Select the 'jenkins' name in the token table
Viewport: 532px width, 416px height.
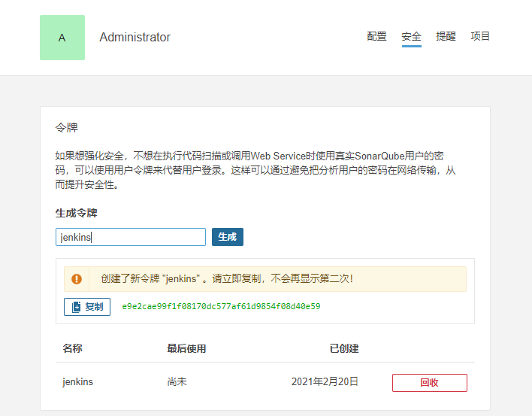pyautogui.click(x=77, y=381)
